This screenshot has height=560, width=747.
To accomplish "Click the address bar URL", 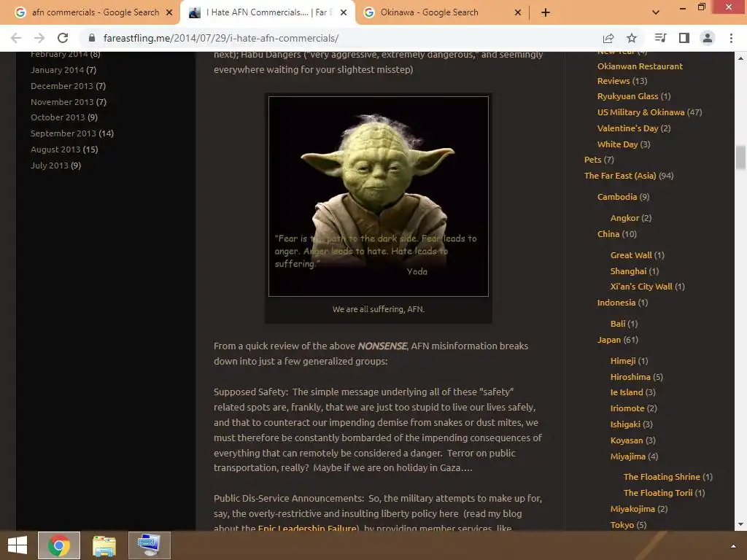I will pyautogui.click(x=221, y=38).
